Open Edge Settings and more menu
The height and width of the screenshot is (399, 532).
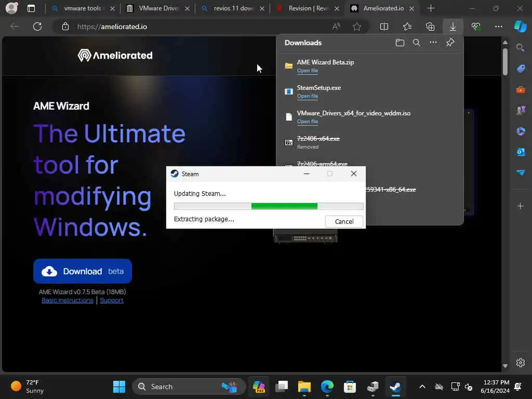(498, 26)
